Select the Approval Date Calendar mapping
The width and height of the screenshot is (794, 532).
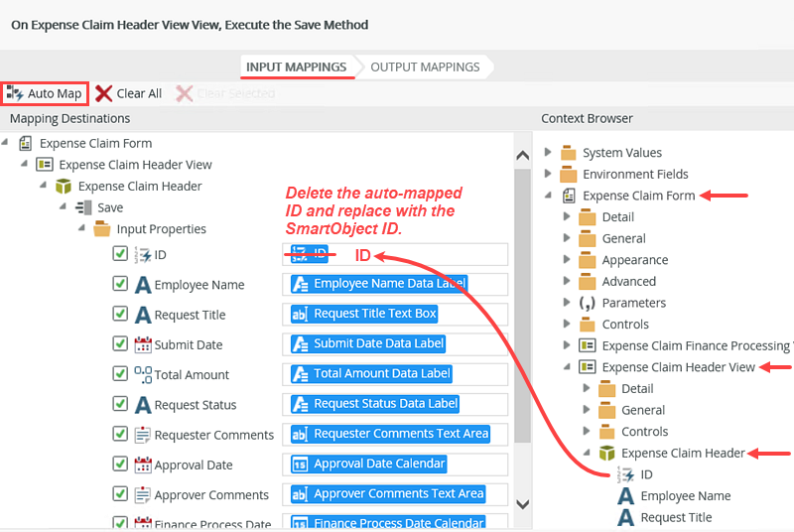(368, 464)
